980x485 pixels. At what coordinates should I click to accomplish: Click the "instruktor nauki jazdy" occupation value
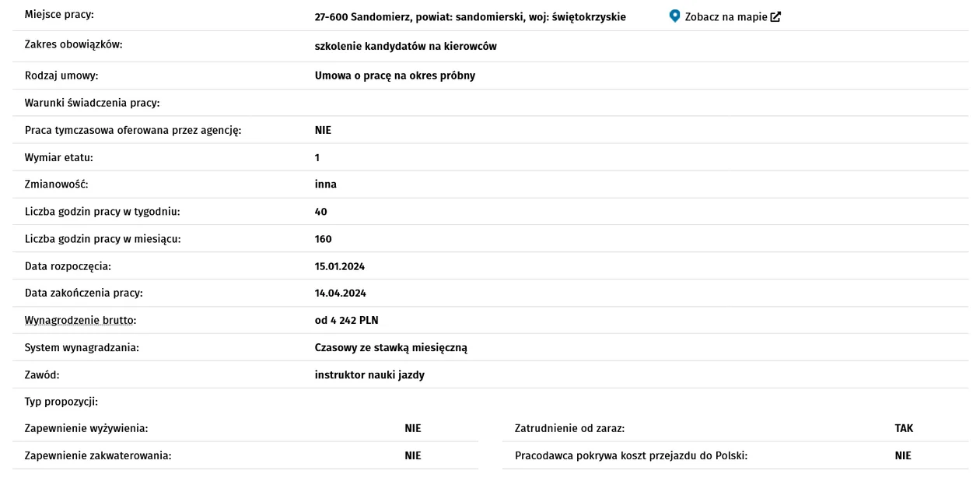coord(369,375)
